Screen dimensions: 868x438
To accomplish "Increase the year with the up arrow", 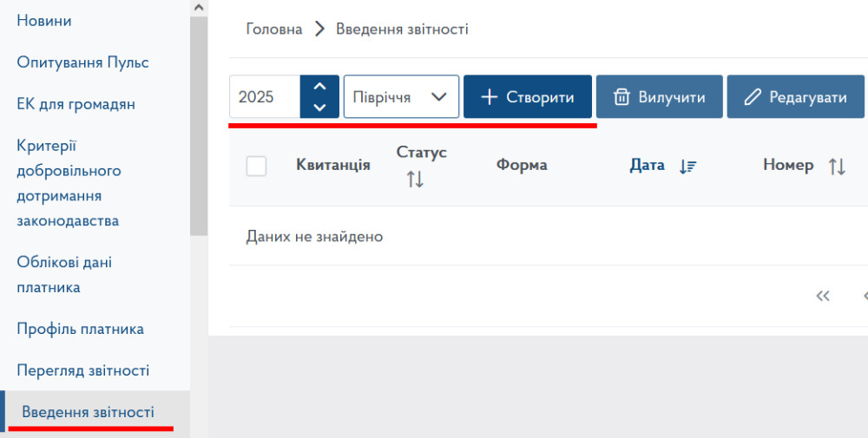I will coord(319,87).
